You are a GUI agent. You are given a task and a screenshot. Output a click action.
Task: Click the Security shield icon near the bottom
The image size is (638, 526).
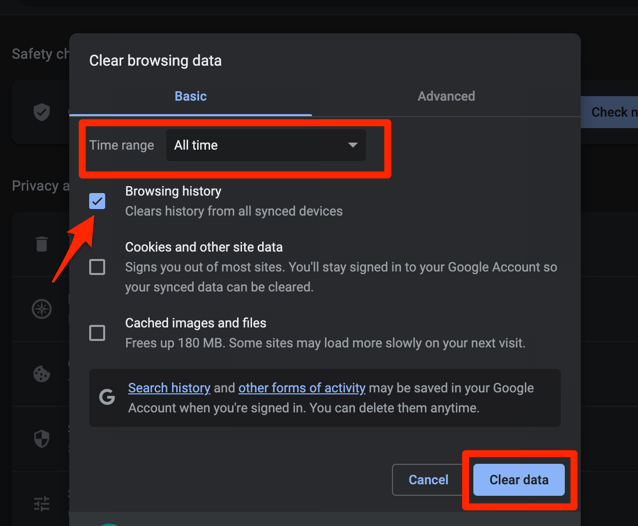42,439
